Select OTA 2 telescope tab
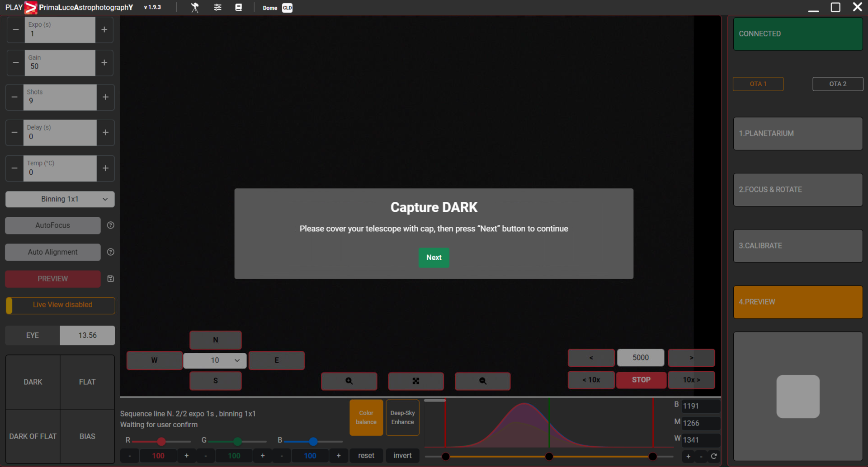The image size is (868, 467). point(838,84)
